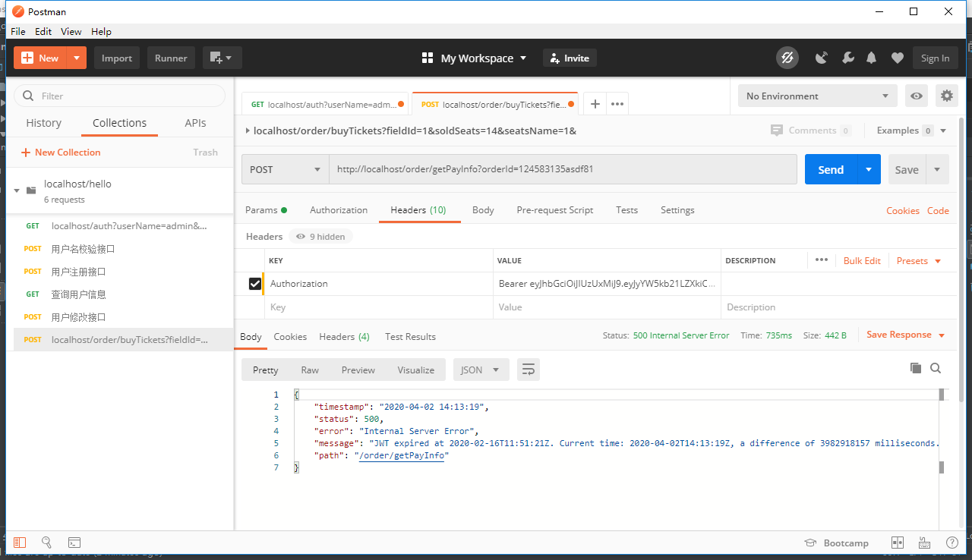Open the No Environment selector
This screenshot has height=560, width=972.
817,96
